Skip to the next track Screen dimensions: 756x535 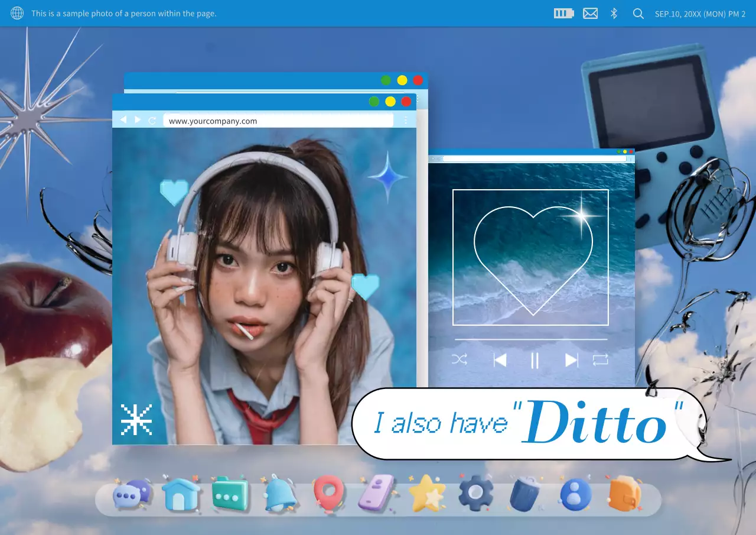(x=571, y=360)
